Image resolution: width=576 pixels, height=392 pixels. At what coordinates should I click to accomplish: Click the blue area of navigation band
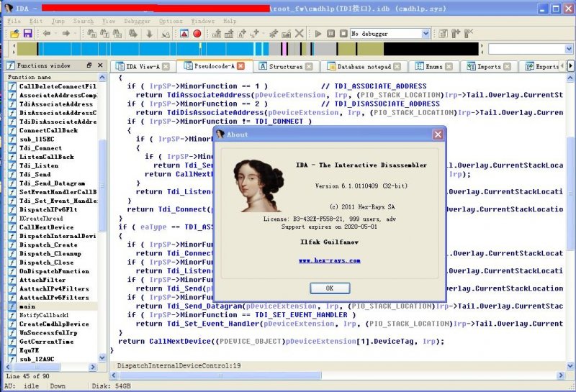tap(147, 49)
